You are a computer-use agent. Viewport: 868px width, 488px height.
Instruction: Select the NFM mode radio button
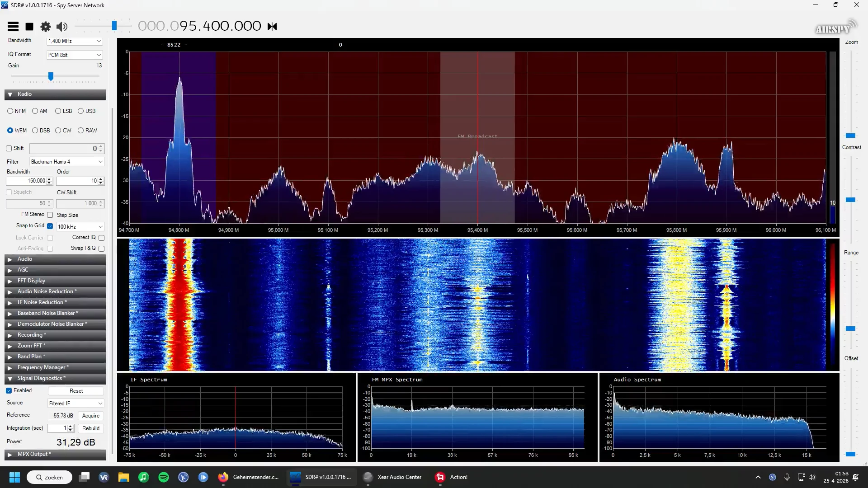click(x=10, y=111)
